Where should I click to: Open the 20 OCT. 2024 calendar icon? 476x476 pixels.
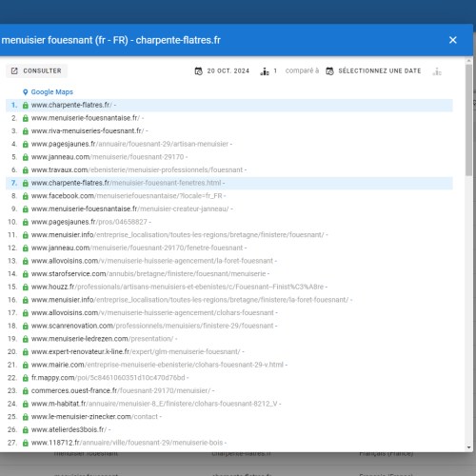tap(199, 71)
